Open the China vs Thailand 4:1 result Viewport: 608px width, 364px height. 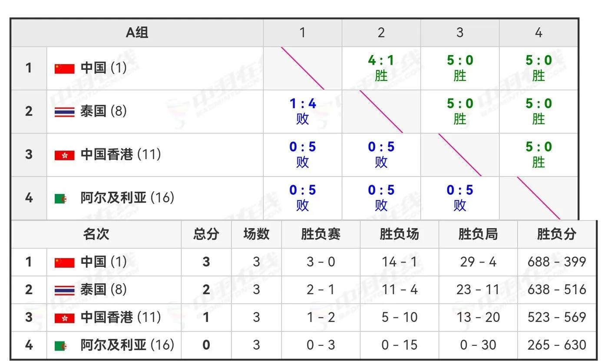click(381, 68)
